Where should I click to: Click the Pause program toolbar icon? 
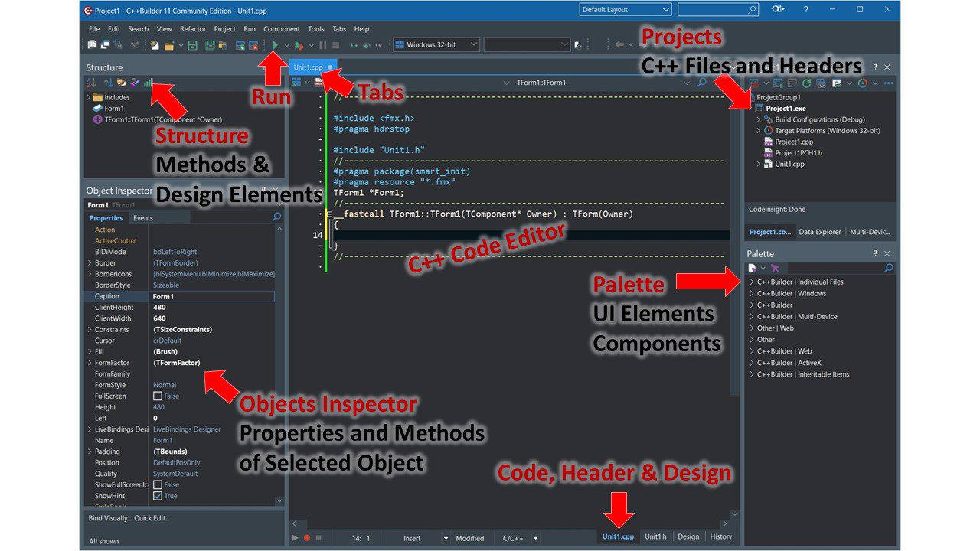pyautogui.click(x=322, y=45)
